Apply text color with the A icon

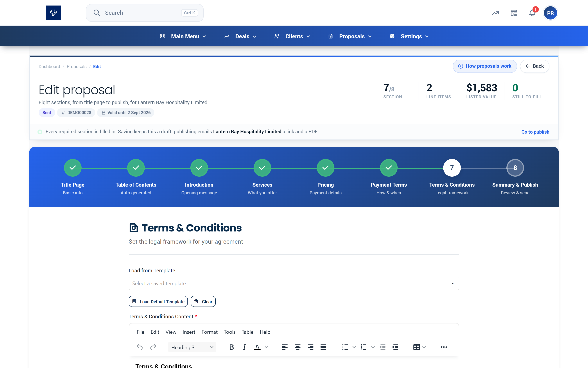[257, 347]
